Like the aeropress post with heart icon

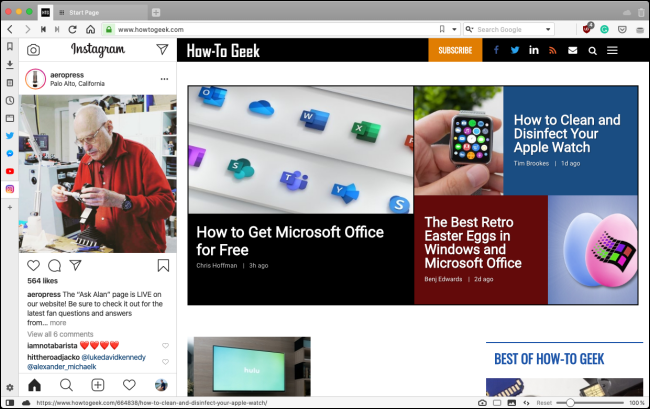point(33,265)
